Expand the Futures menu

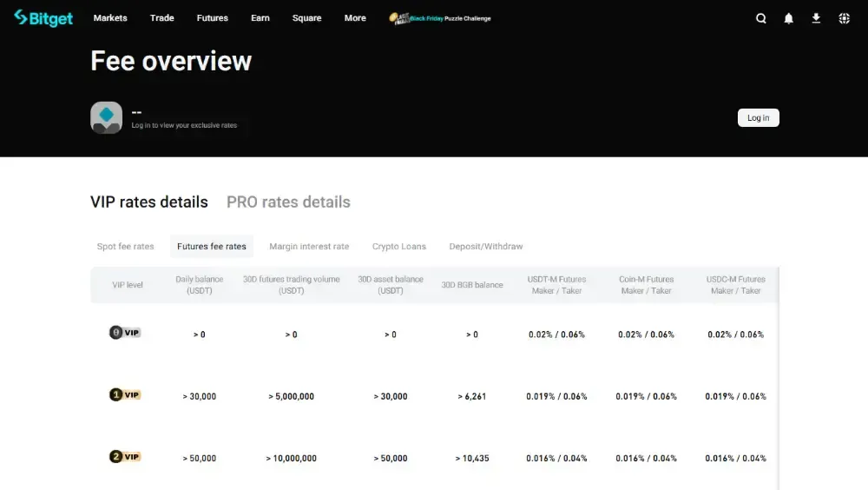212,18
